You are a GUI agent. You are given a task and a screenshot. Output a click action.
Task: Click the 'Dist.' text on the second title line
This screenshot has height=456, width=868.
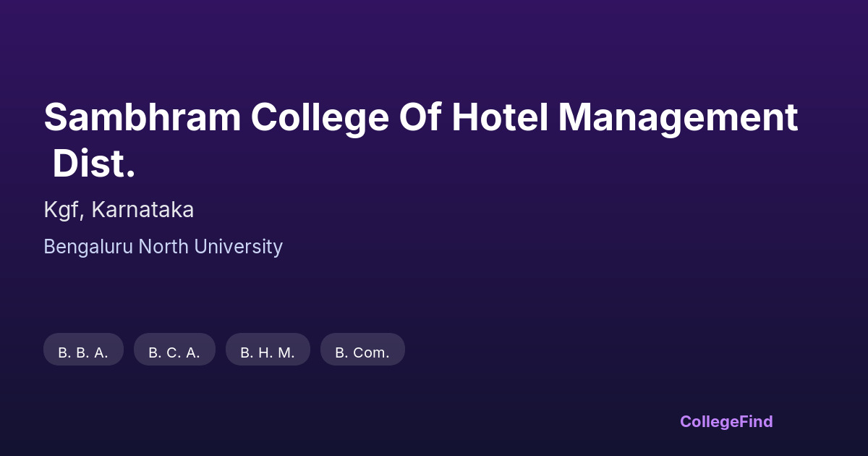click(94, 165)
